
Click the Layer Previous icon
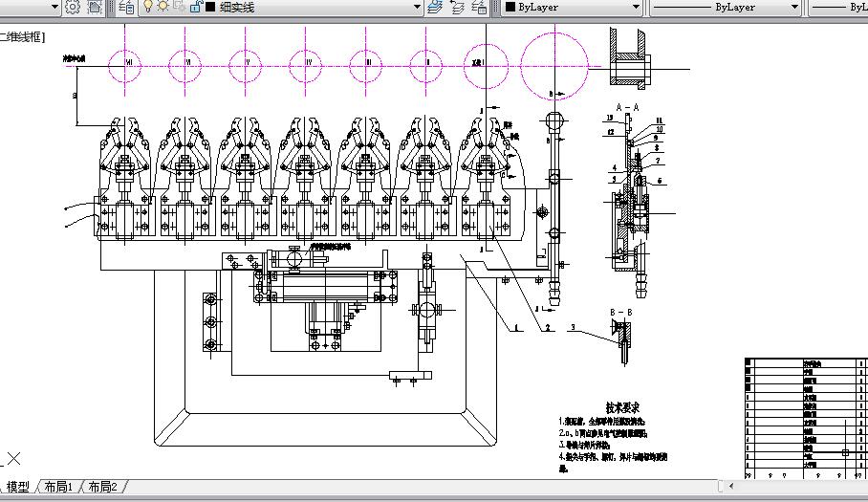457,8
